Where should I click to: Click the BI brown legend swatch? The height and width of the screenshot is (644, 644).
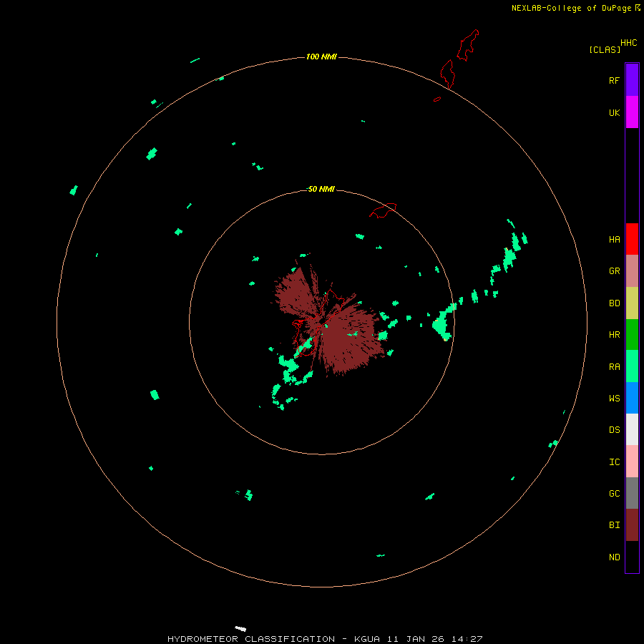632,525
